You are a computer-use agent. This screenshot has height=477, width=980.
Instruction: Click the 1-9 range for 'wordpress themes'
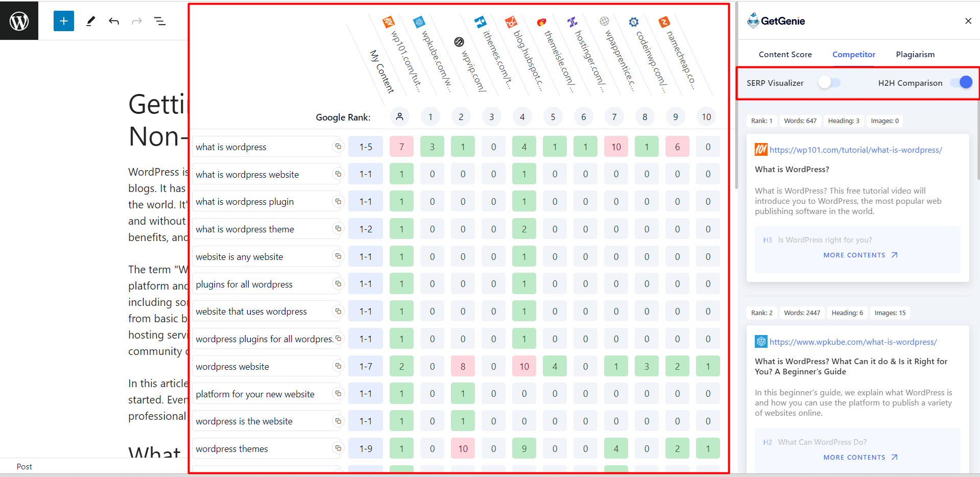point(366,448)
